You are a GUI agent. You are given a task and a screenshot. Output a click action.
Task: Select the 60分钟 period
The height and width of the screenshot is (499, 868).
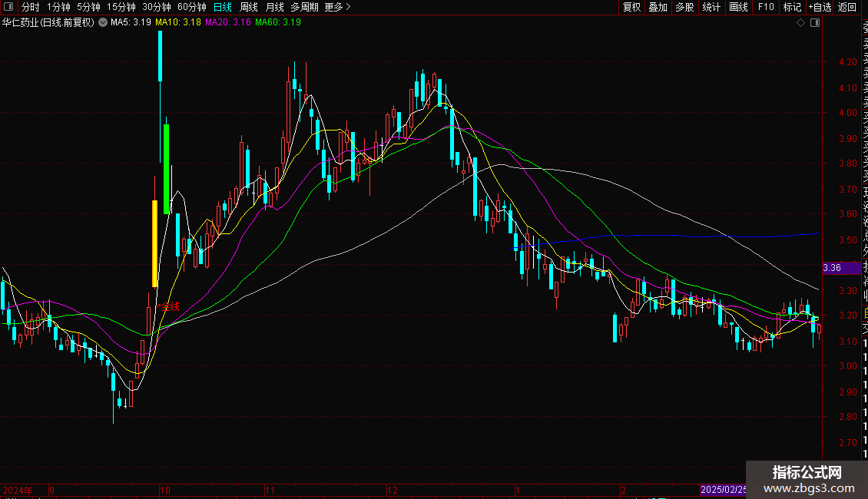[192, 7]
